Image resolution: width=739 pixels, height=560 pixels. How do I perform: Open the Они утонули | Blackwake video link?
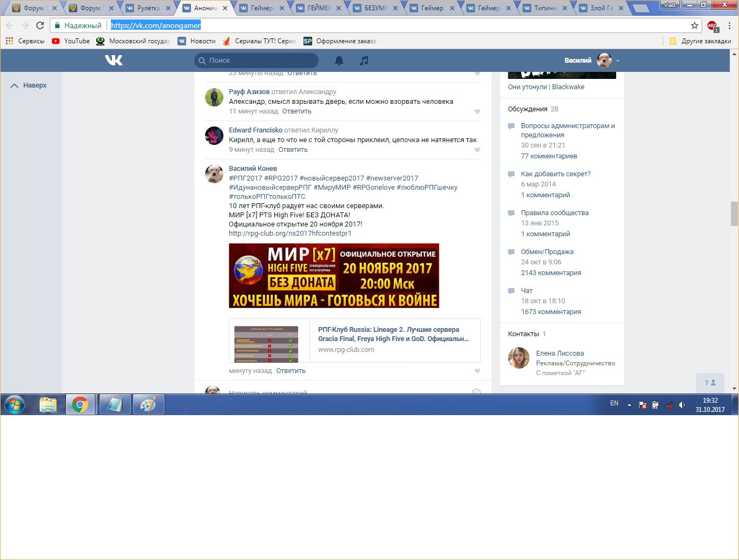point(546,87)
